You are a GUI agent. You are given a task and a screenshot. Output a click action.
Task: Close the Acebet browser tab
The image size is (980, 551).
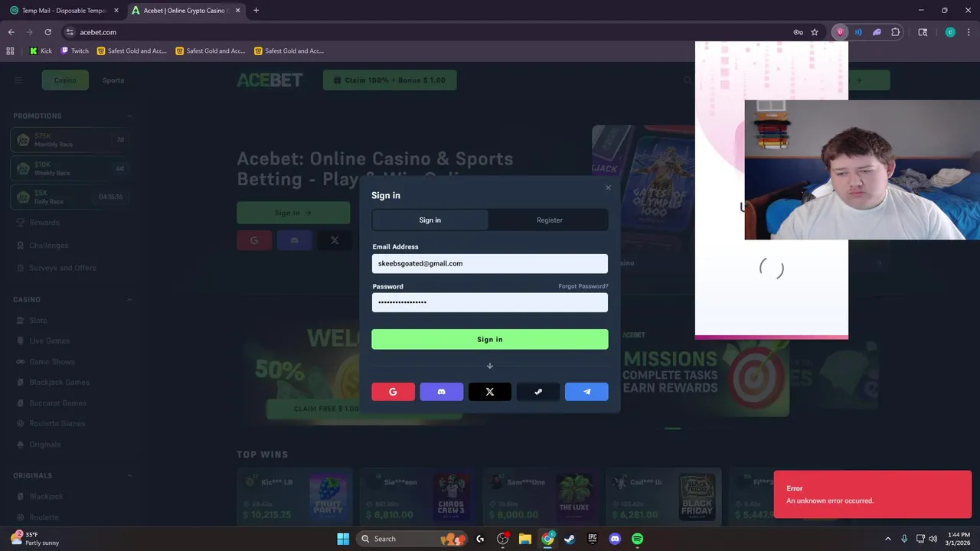point(238,11)
